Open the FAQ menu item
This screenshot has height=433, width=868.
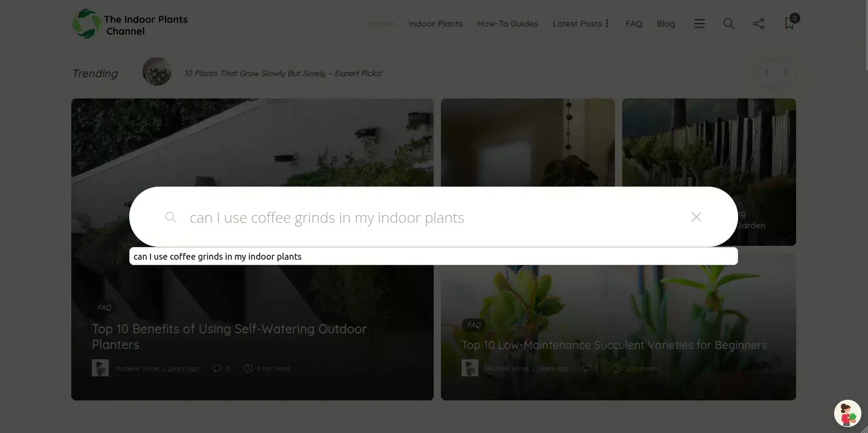point(634,24)
